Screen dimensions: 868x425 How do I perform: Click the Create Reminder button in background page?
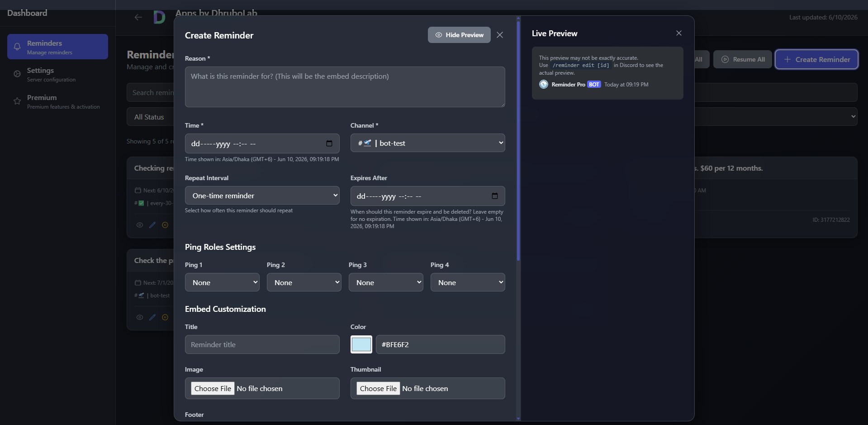point(816,59)
